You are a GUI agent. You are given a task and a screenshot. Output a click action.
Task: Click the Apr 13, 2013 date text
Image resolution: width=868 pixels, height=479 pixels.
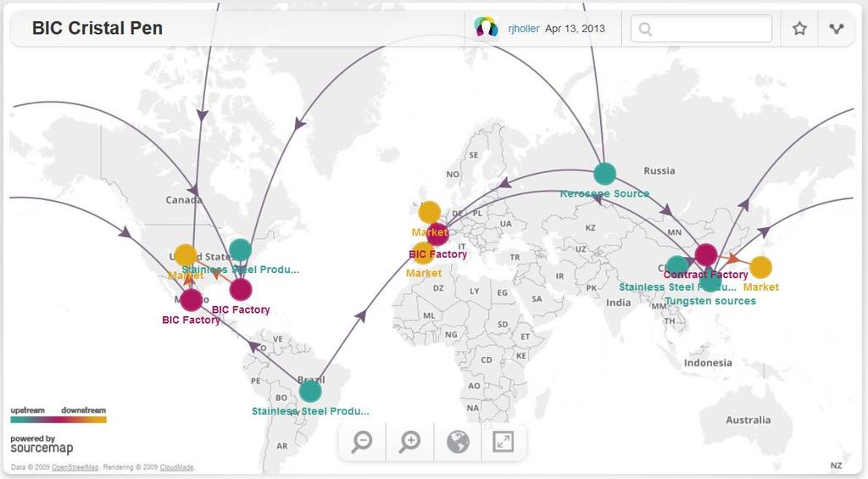pos(576,28)
